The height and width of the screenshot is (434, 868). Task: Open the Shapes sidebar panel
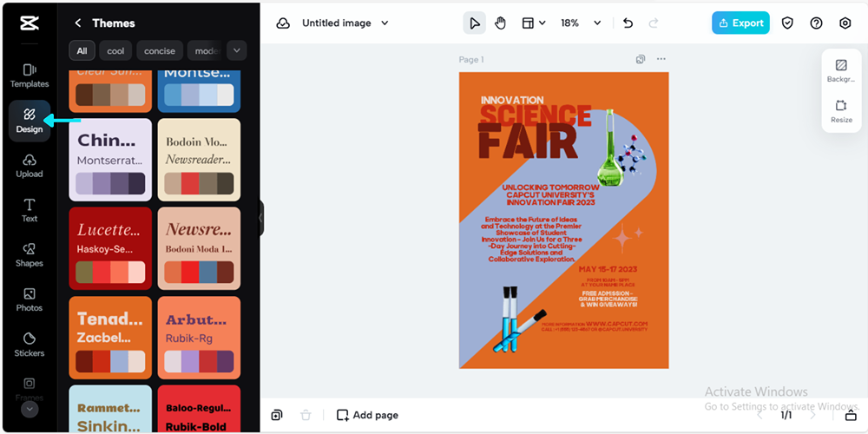(30, 256)
